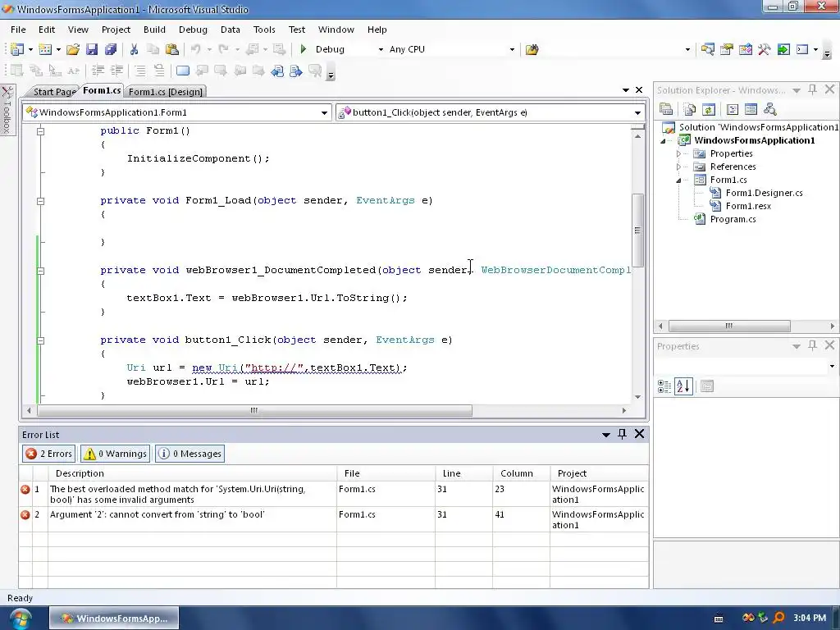Click the Open File folder icon

73,49
